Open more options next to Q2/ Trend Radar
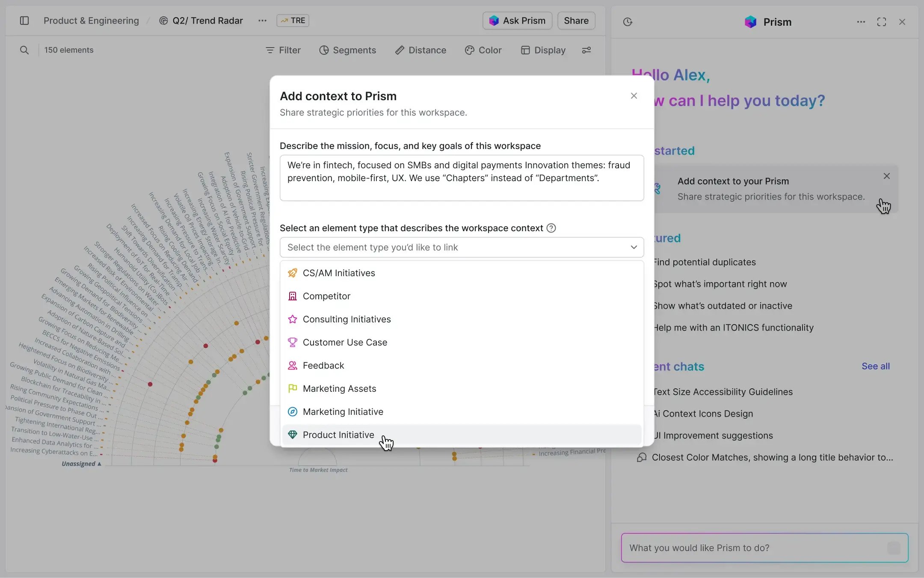924x578 pixels. coord(262,21)
